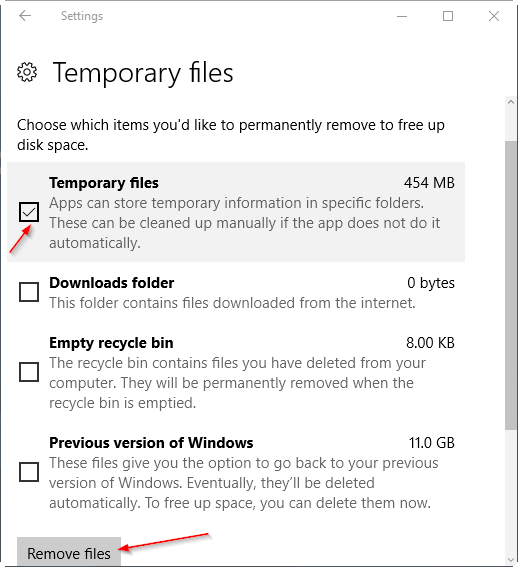Enable the Empty recycle bin checkbox

(29, 372)
